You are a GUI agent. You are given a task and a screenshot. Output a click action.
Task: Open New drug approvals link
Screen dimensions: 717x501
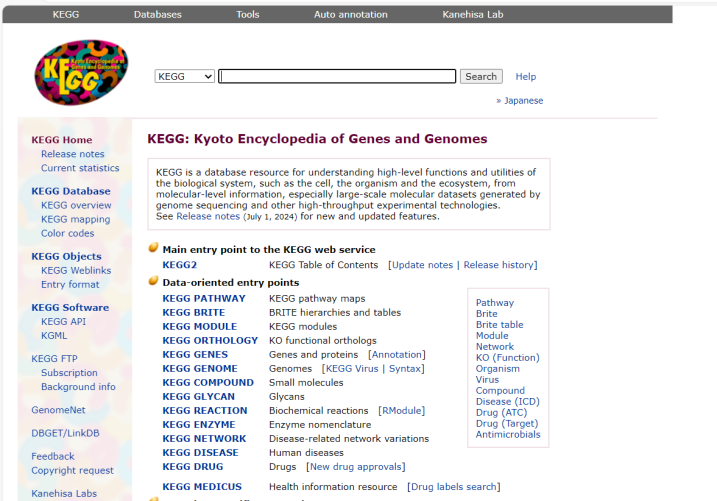coord(356,467)
